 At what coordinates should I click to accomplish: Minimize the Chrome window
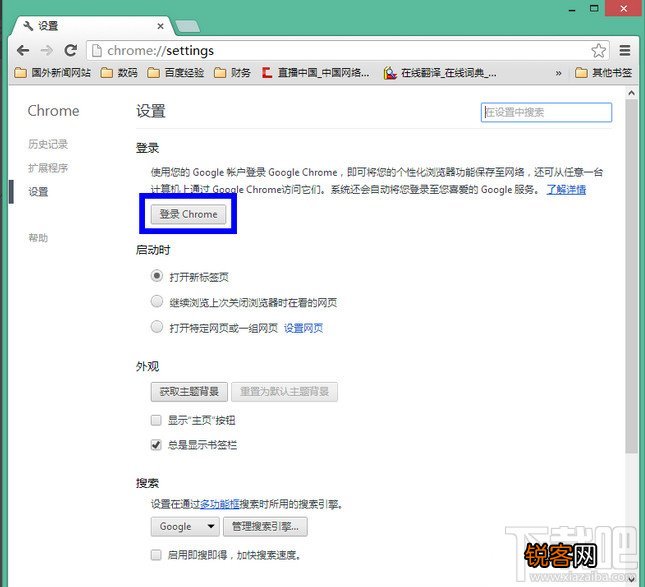pyautogui.click(x=572, y=9)
